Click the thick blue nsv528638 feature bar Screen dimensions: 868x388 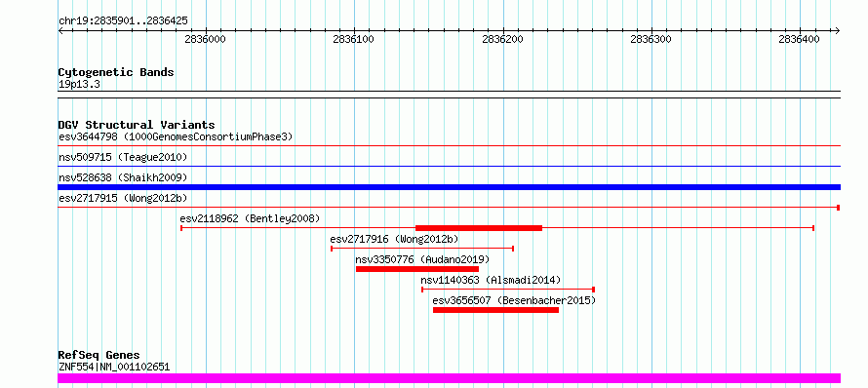449,187
